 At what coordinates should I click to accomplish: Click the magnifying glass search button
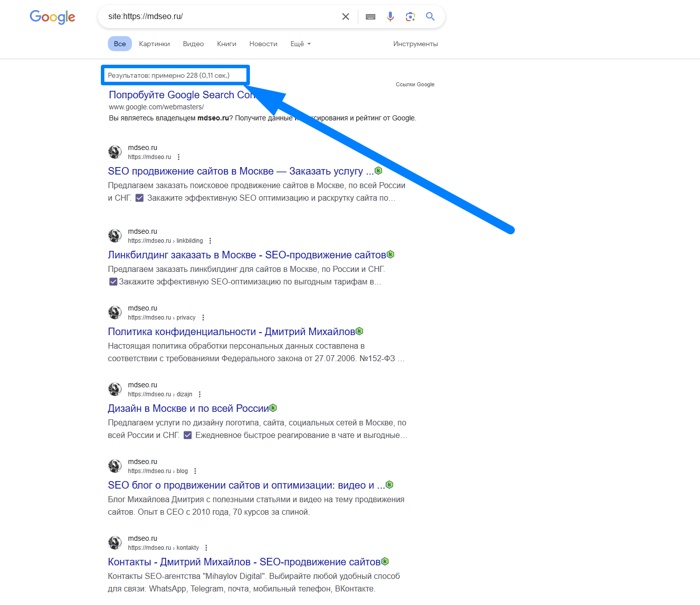coord(430,17)
